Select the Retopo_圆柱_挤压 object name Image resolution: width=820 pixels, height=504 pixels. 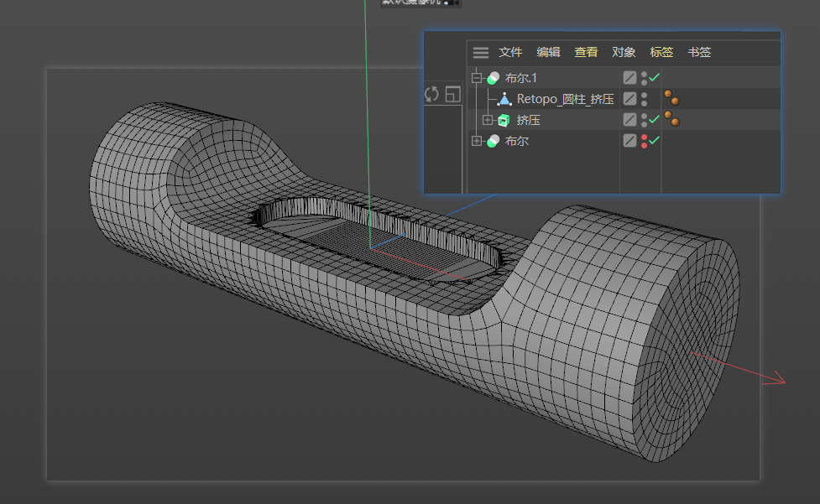[x=565, y=99]
